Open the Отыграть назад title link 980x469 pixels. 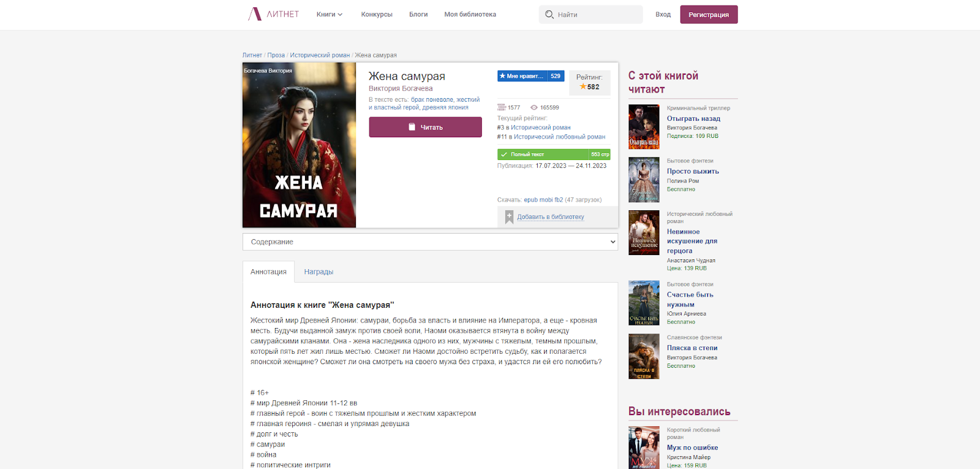pos(693,118)
